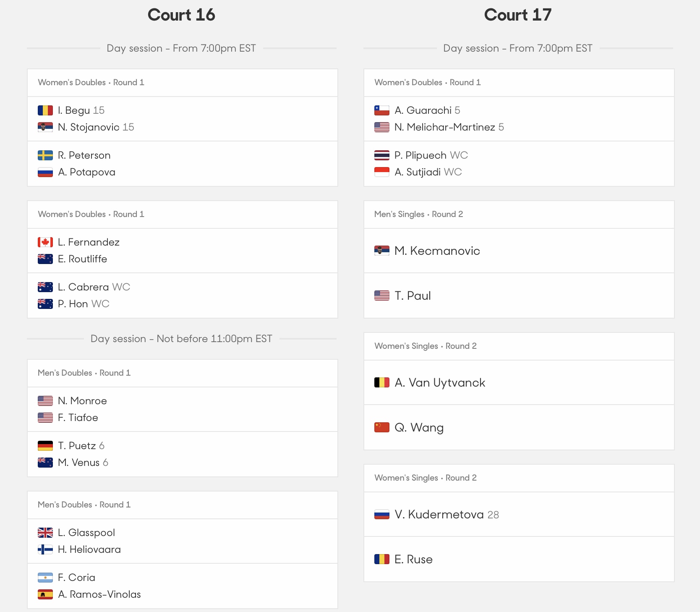Click UK flag beside L. Glasspool
Screen dimensions: 700x612
tap(45, 533)
